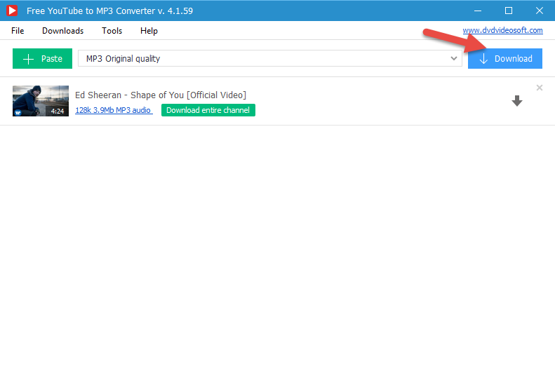The width and height of the screenshot is (555, 392).
Task: Minimize the converter window
Action: pos(478,11)
